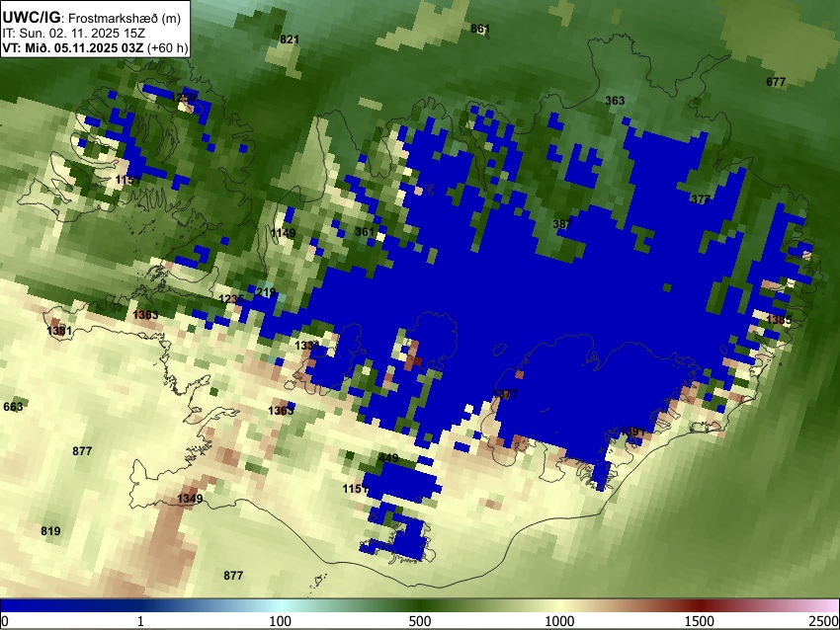The image size is (840, 630).
Task: Click the 1000 tick on the color scale
Action: tap(559, 621)
